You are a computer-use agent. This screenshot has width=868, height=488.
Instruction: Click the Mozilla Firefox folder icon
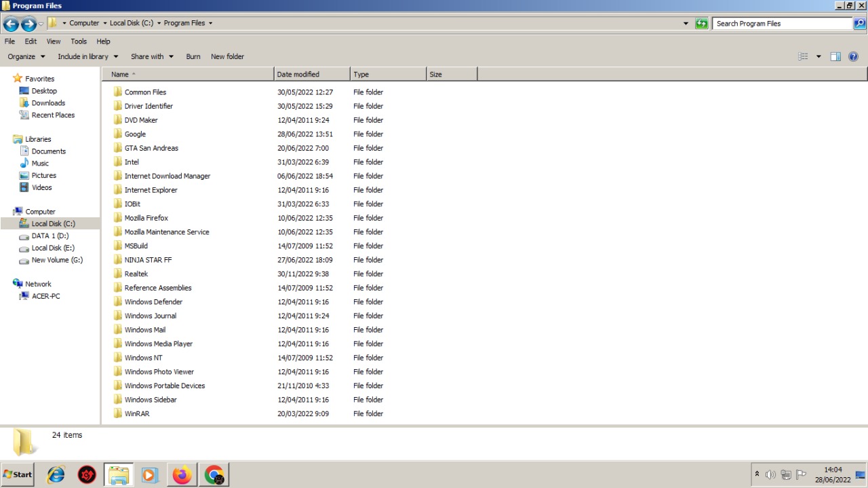118,218
